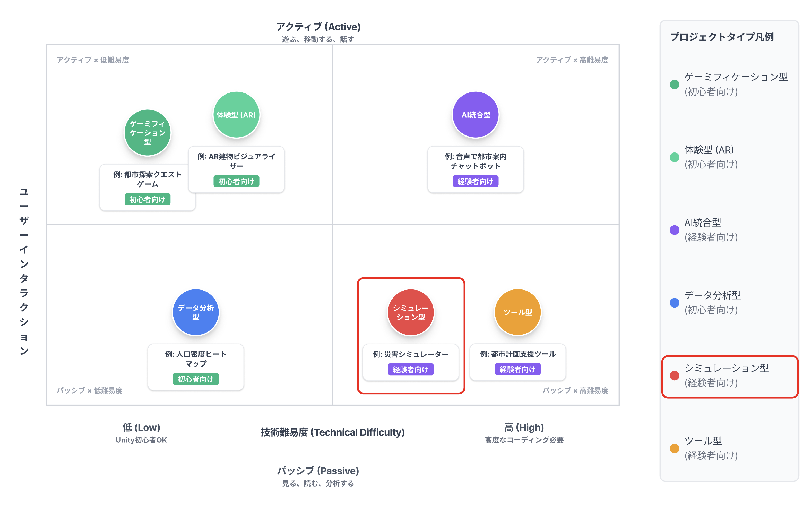The width and height of the screenshot is (812, 511).
Task: Select the orange ツール型 circle
Action: click(x=518, y=312)
